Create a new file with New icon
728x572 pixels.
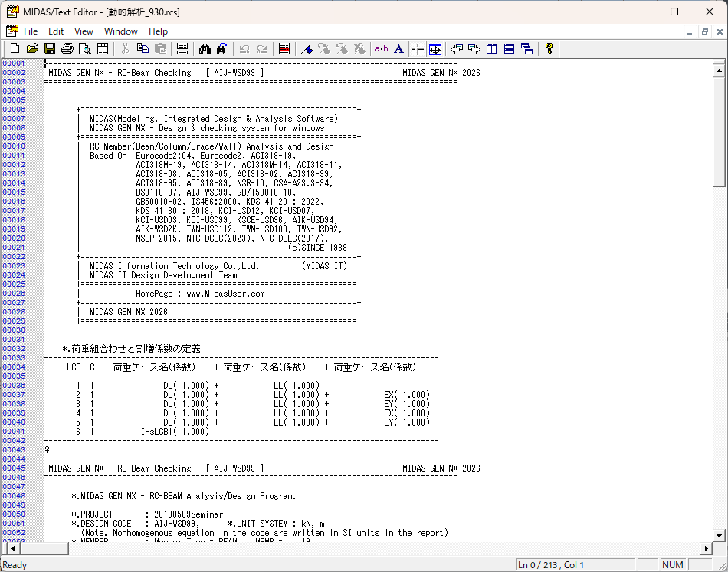coord(15,49)
